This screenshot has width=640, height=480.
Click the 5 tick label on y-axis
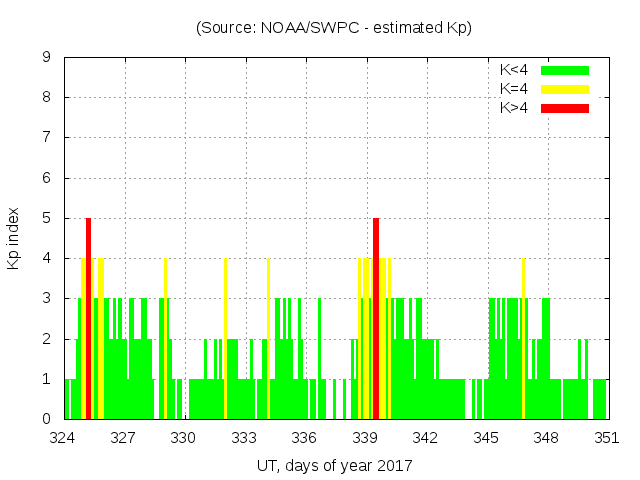pyautogui.click(x=47, y=218)
